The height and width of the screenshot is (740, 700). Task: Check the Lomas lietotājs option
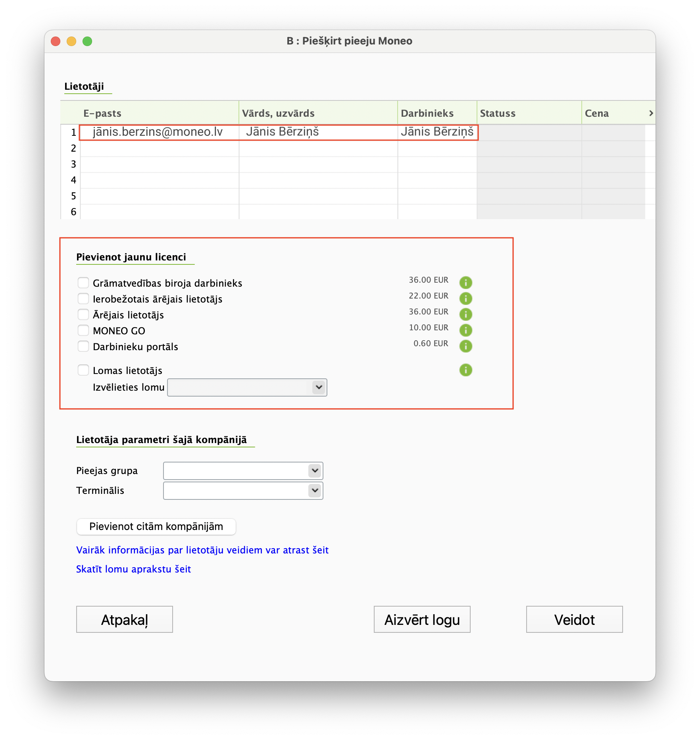(83, 370)
